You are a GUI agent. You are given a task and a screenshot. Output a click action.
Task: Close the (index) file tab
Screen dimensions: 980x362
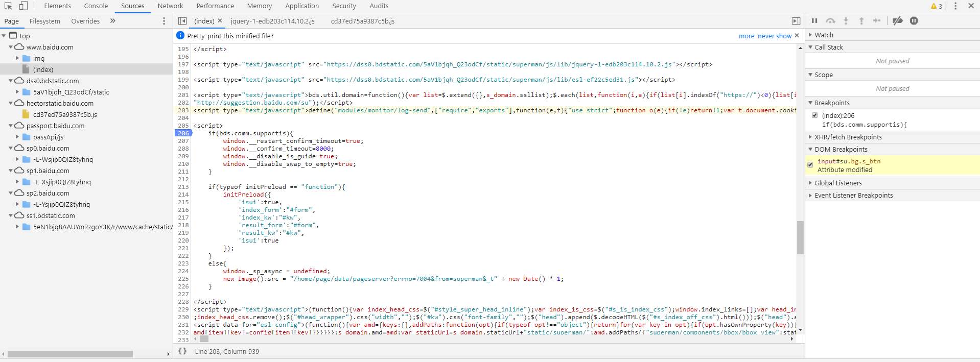(x=220, y=21)
